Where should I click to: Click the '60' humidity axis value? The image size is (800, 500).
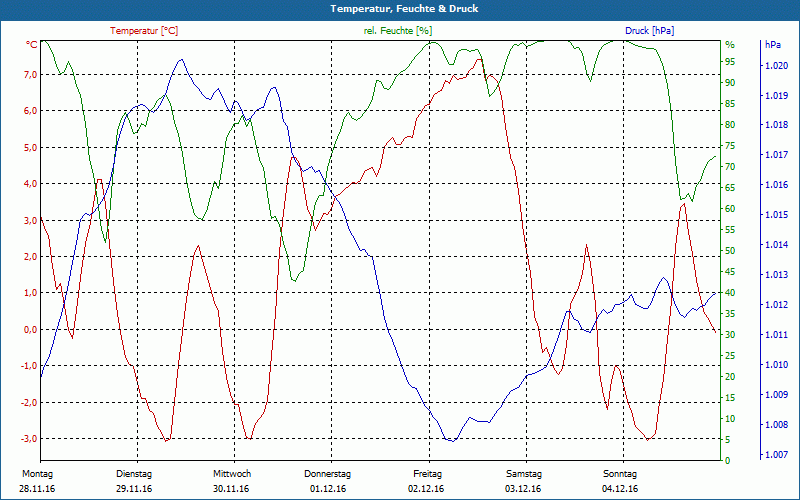click(730, 209)
